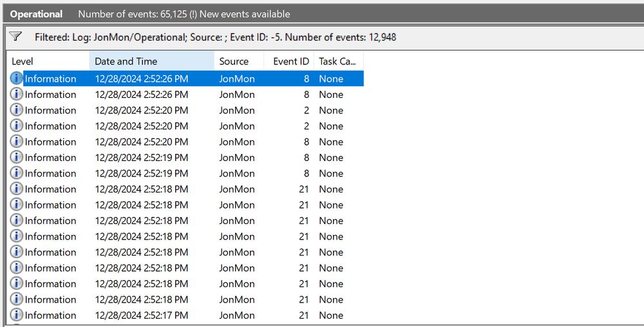Sort by the Date and Time column header
The width and height of the screenshot is (644, 327).
click(151, 61)
